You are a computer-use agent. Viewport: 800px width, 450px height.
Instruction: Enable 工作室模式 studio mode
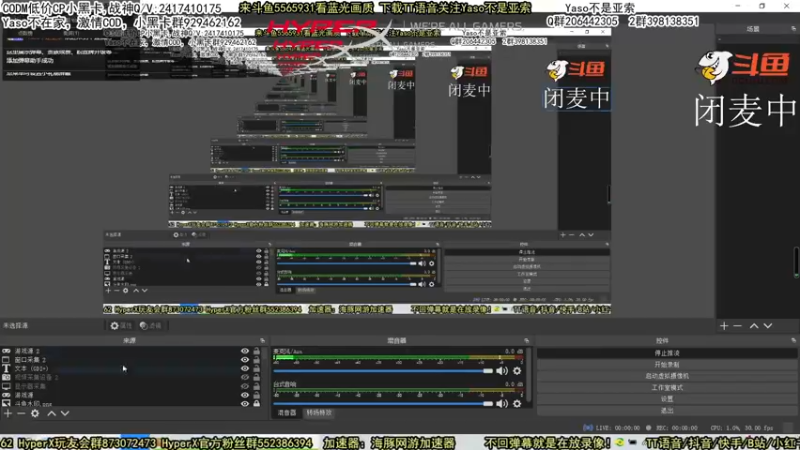[667, 388]
